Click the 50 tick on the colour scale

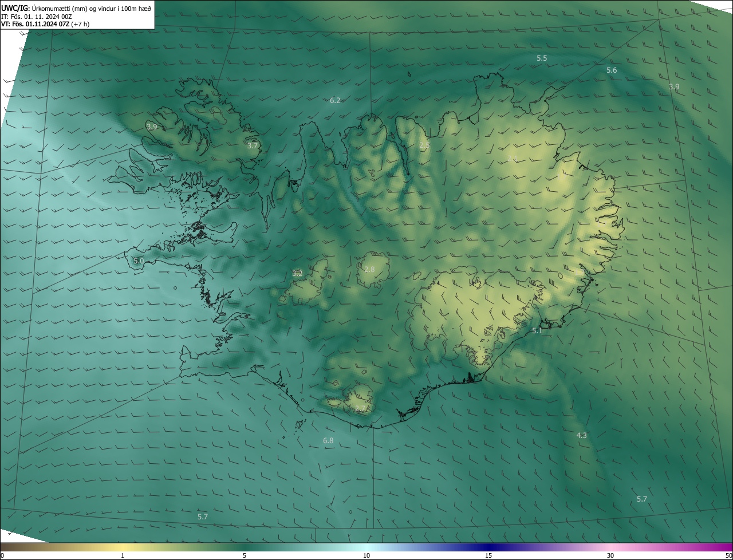click(728, 556)
